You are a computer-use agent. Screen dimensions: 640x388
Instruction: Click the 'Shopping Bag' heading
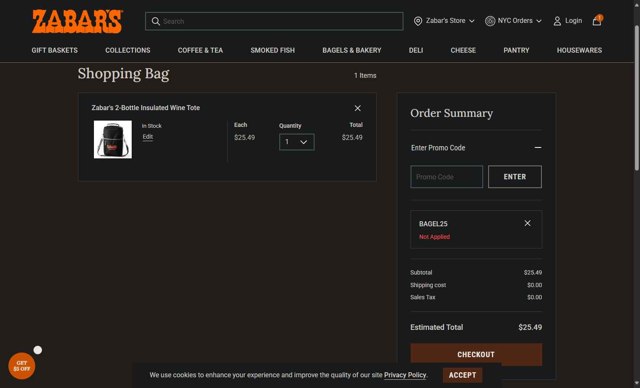123,74
